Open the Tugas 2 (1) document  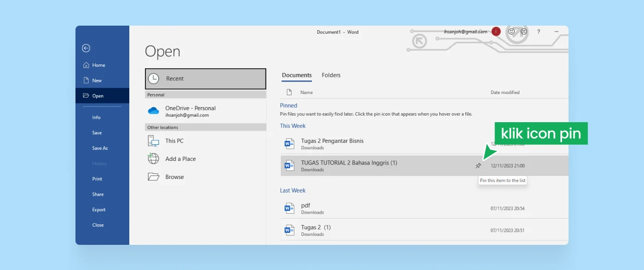pyautogui.click(x=424, y=230)
